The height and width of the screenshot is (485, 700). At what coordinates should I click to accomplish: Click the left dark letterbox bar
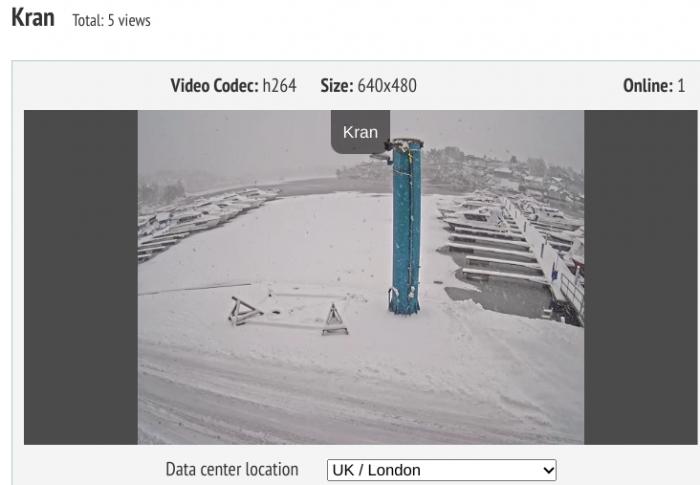pos(81,277)
